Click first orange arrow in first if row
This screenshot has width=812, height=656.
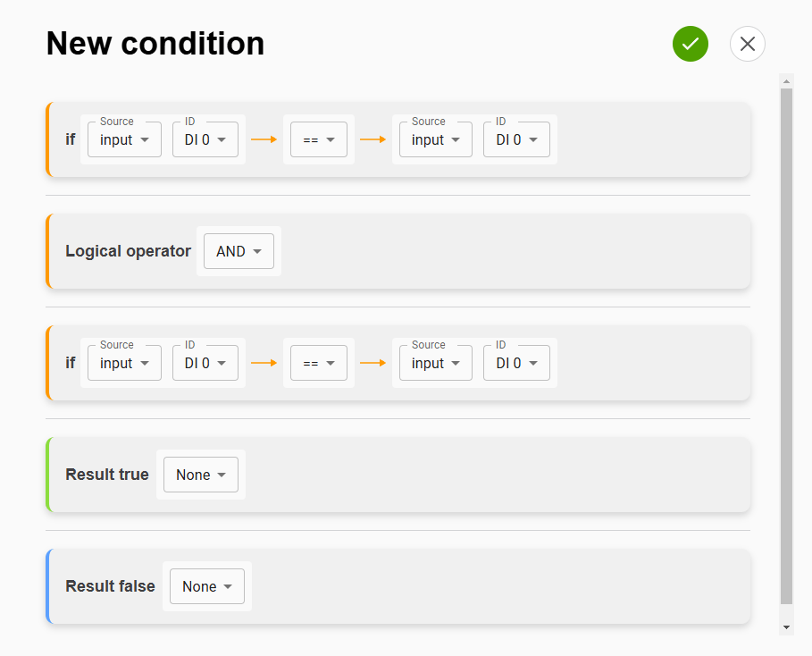click(x=264, y=139)
